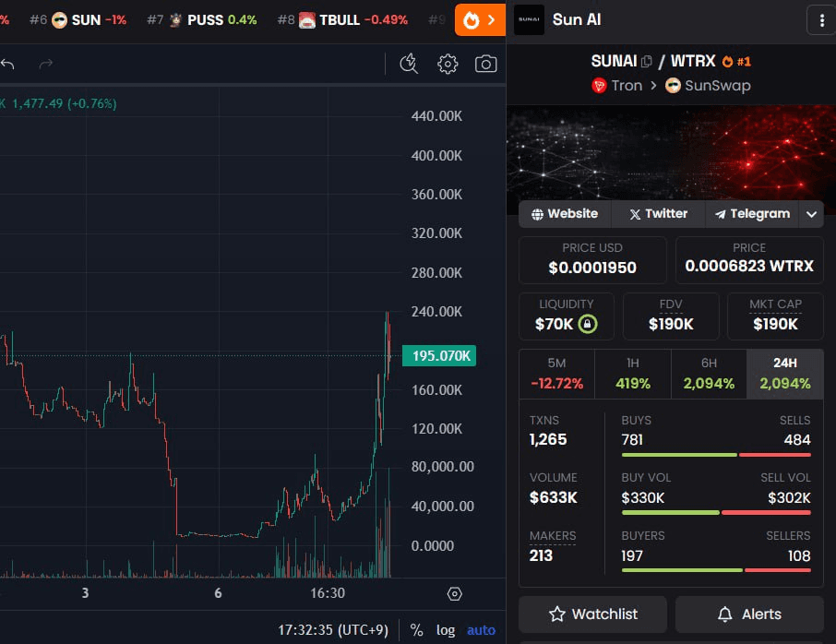836x644 pixels.
Task: Expand the orange trending fire button
Action: [480, 19]
